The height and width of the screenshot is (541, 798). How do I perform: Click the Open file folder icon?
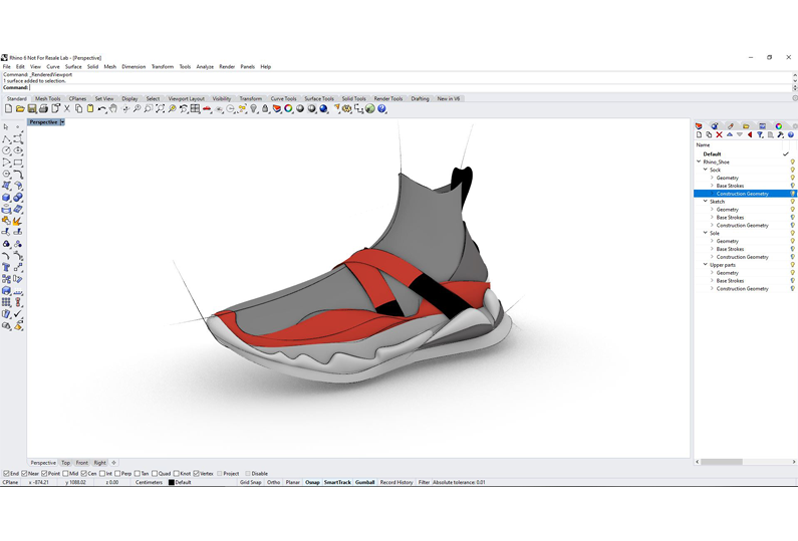pos(20,109)
